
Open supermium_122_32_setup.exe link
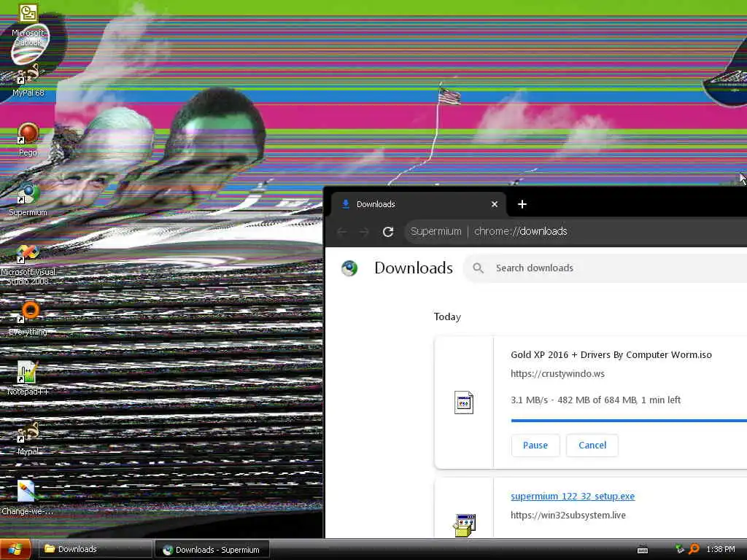tap(573, 496)
